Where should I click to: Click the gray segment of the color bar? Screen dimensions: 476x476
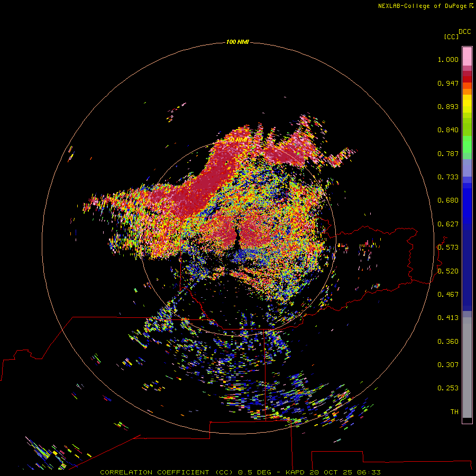coord(467,368)
